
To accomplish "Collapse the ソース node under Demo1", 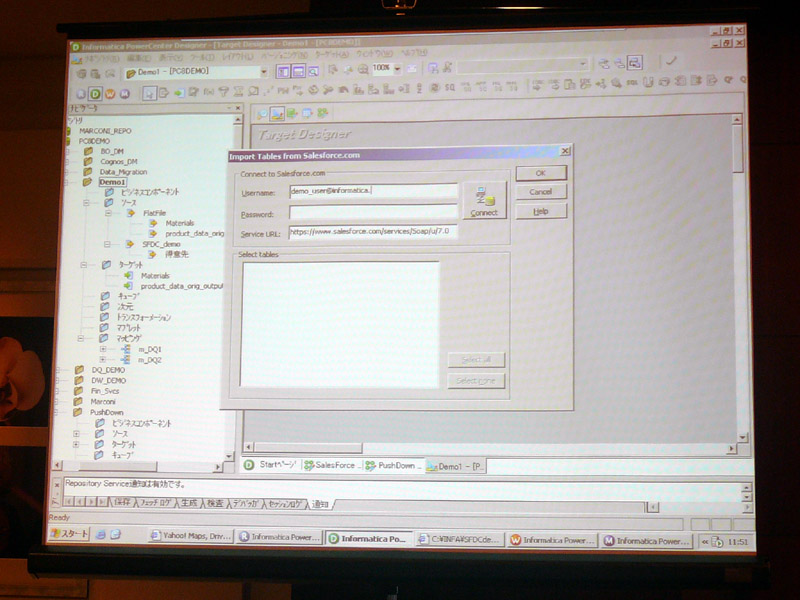I will coord(86,203).
